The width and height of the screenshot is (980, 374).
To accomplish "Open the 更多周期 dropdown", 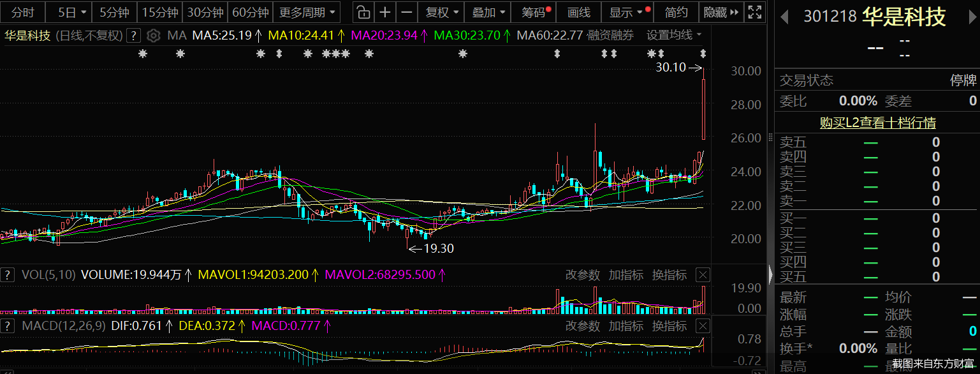I will point(307,12).
